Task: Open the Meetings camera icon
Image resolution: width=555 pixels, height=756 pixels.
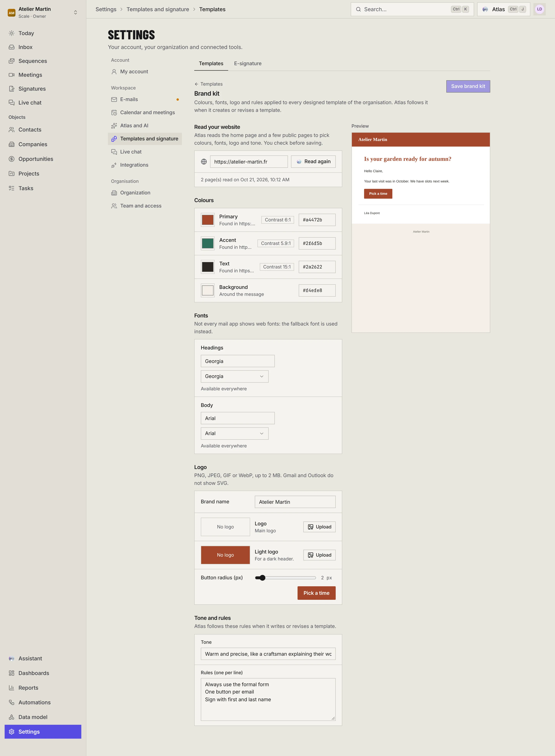Action: (x=11, y=75)
